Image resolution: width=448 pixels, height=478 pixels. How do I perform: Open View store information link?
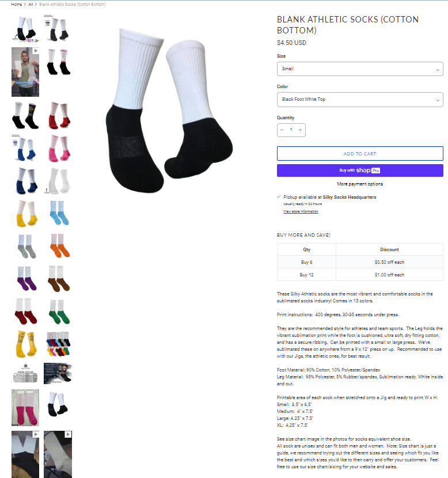click(301, 211)
